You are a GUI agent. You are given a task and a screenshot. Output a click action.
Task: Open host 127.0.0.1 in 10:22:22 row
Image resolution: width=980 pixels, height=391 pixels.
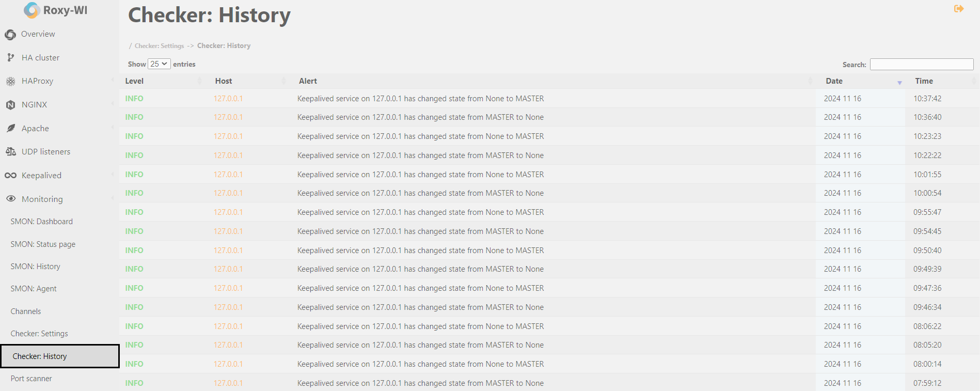pyautogui.click(x=228, y=155)
